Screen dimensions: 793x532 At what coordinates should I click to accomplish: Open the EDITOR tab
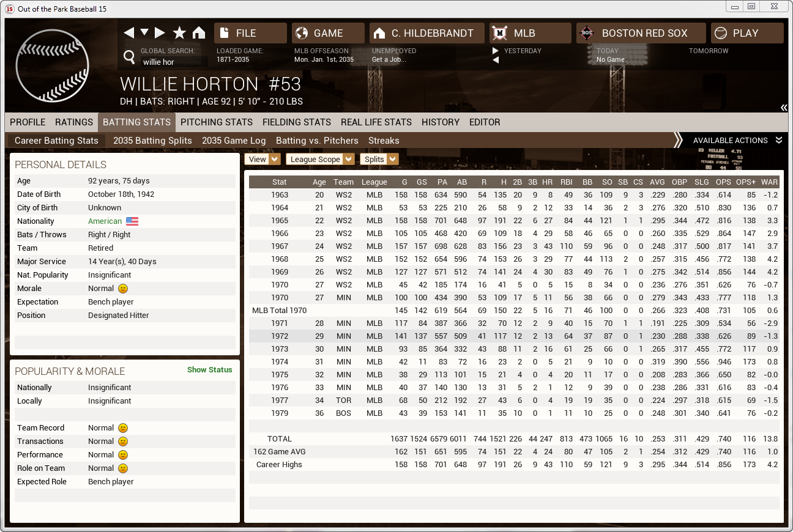pyautogui.click(x=485, y=122)
